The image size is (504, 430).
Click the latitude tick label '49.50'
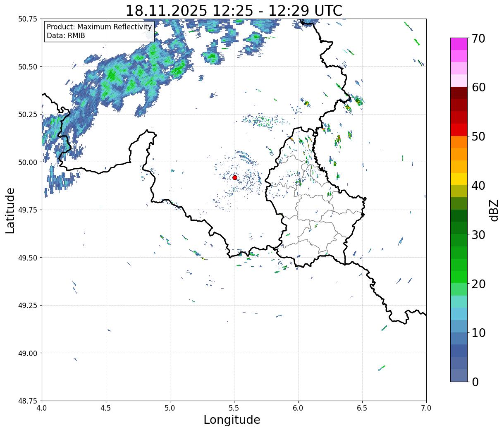[27, 258]
